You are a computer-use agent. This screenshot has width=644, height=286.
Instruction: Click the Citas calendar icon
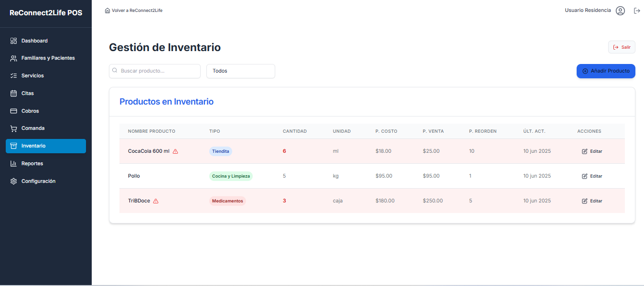13,94
